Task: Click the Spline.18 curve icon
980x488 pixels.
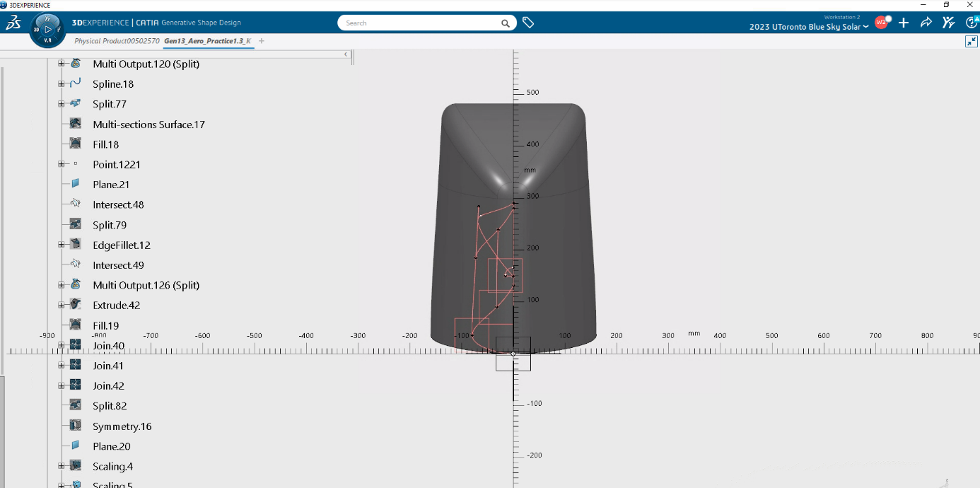Action: point(76,84)
